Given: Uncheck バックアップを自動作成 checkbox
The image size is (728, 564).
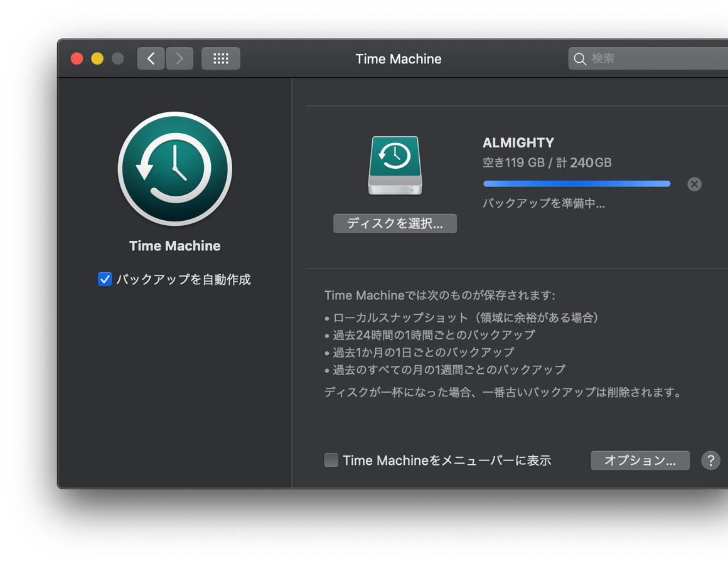Looking at the screenshot, I should coord(105,279).
